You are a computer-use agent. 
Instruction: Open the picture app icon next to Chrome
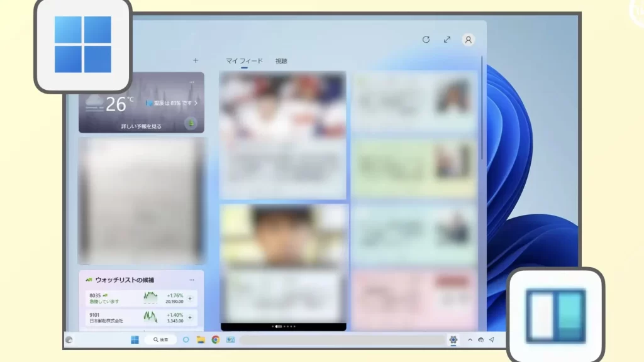(230, 340)
